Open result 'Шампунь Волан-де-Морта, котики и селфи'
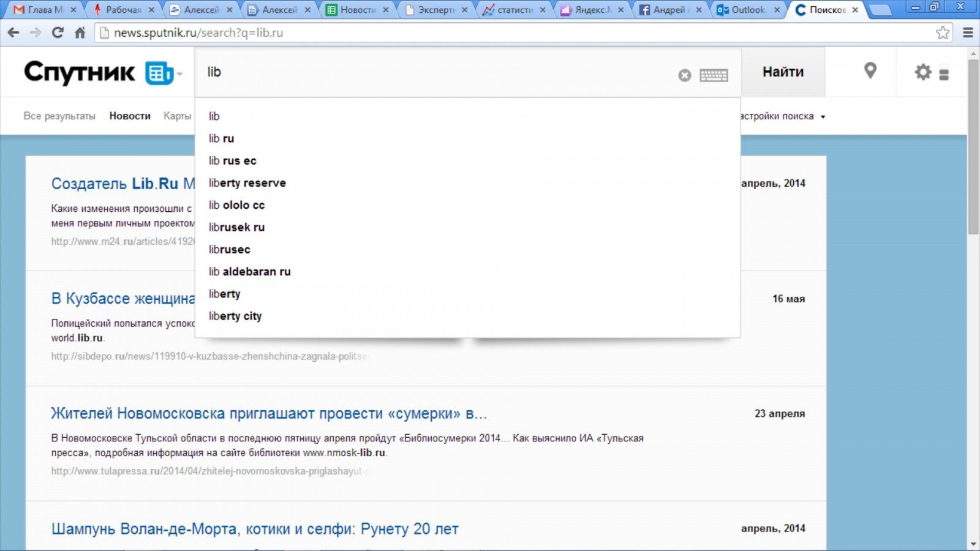This screenshot has height=551, width=980. click(x=255, y=528)
